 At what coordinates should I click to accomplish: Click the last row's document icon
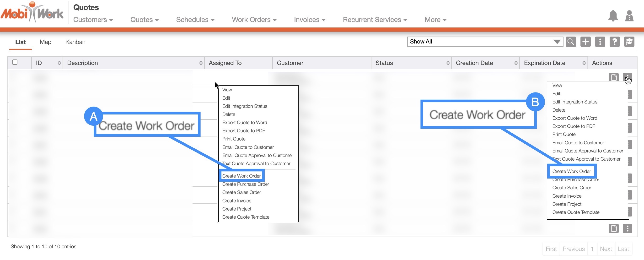coord(613,228)
